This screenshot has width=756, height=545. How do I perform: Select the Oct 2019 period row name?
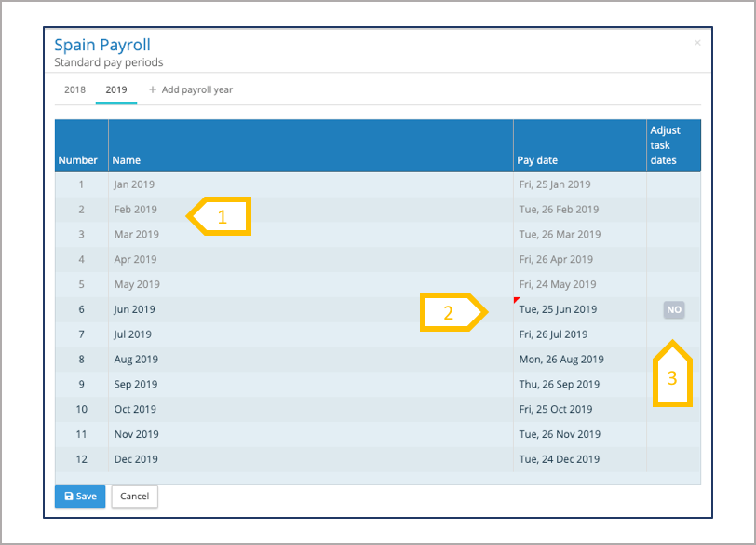coord(135,409)
